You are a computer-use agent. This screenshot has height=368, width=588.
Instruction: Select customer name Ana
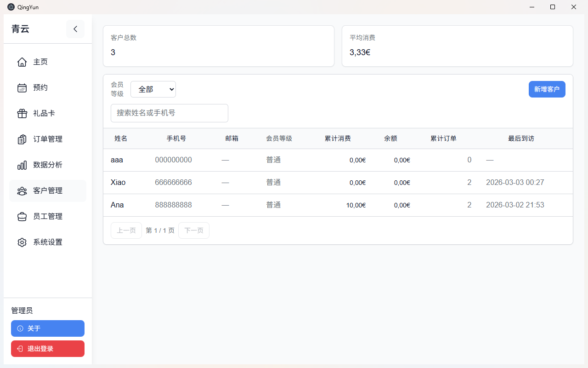(x=117, y=205)
